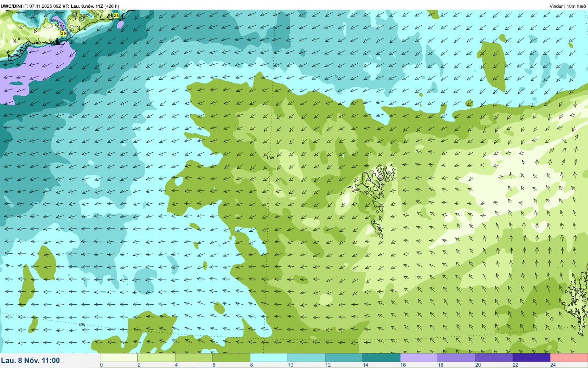Screen dimensions: 588x368
Task: Click the 6–8 m/s dark green legend swatch
Action: point(232,357)
